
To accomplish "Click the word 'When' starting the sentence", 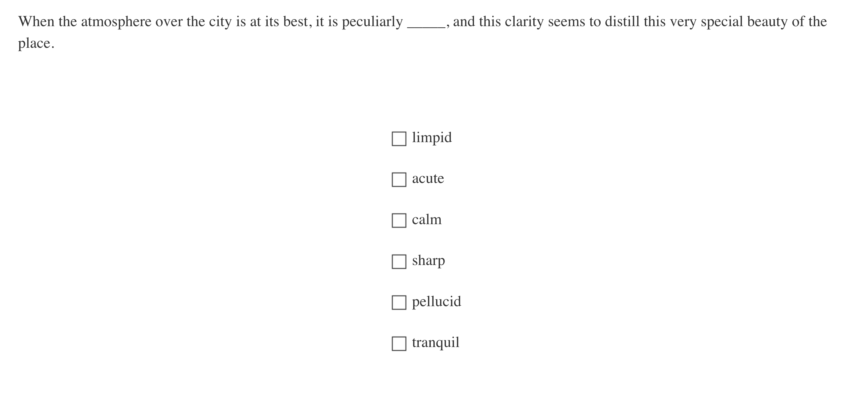I will click(36, 22).
